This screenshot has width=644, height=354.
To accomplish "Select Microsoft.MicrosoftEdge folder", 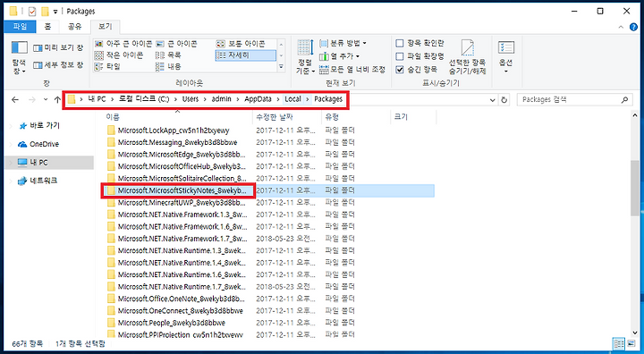I will click(177, 155).
